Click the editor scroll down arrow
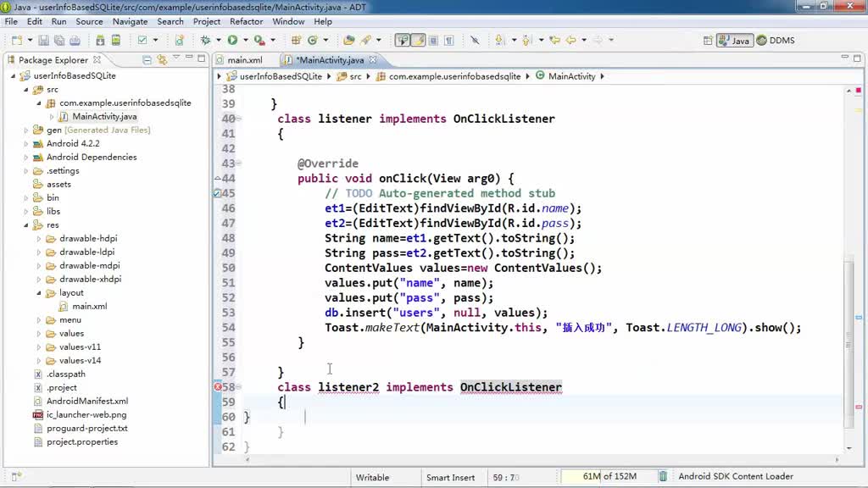The height and width of the screenshot is (488, 868). tap(849, 448)
